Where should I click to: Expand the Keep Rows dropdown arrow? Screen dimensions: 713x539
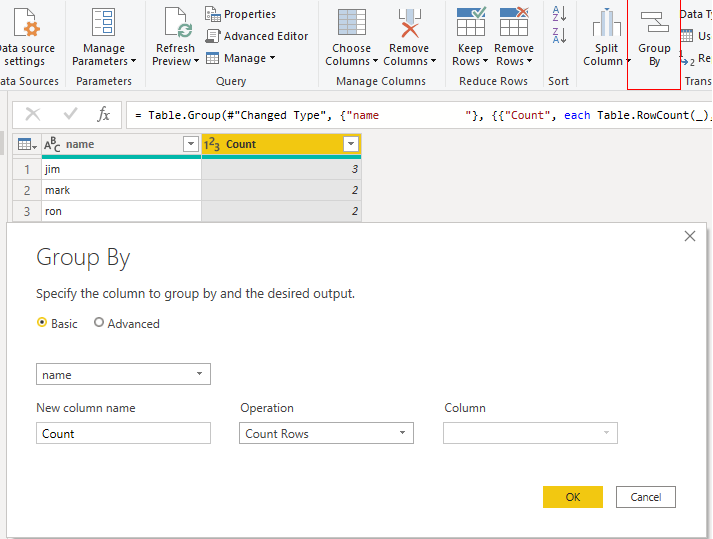pyautogui.click(x=485, y=61)
